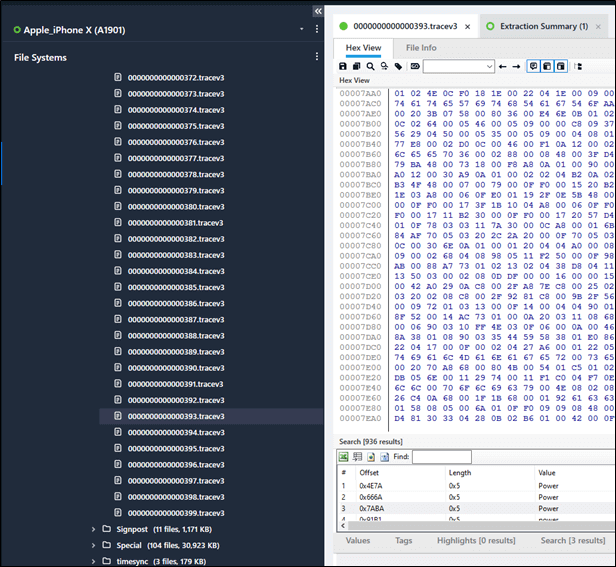Viewport: 616px width, 567px height.
Task: Toggle the first highlighted view-pane button
Action: [532, 66]
